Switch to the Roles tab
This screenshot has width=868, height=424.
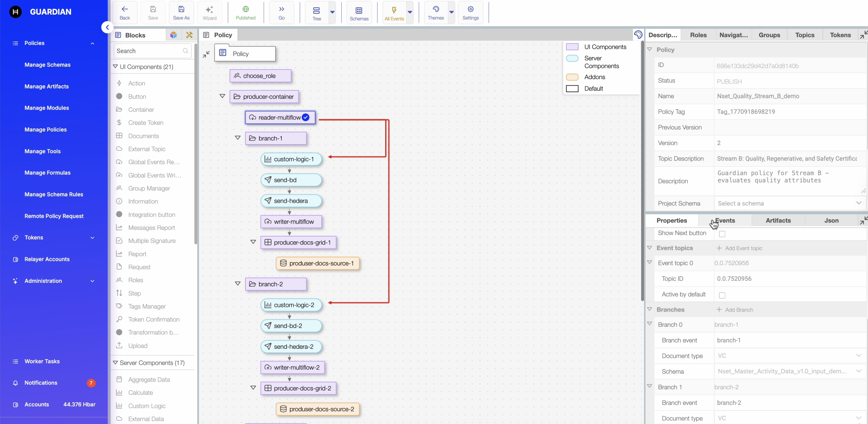pyautogui.click(x=698, y=35)
